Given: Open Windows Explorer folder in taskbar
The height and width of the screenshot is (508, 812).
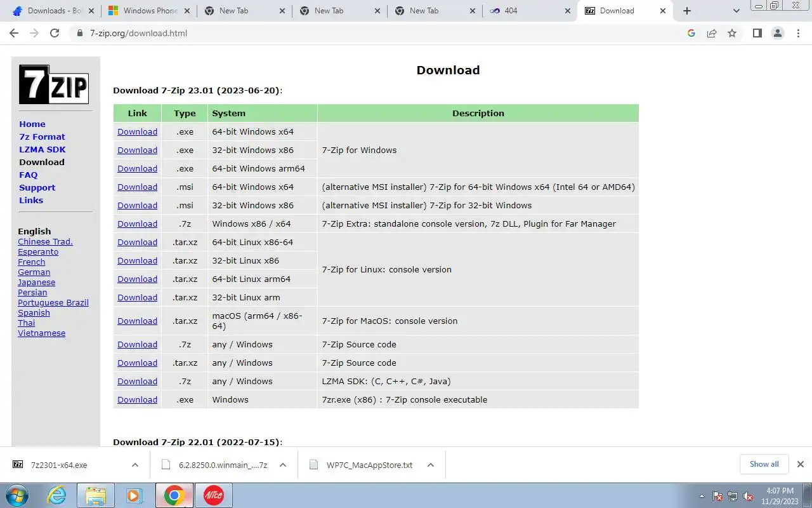Looking at the screenshot, I should coord(95,495).
